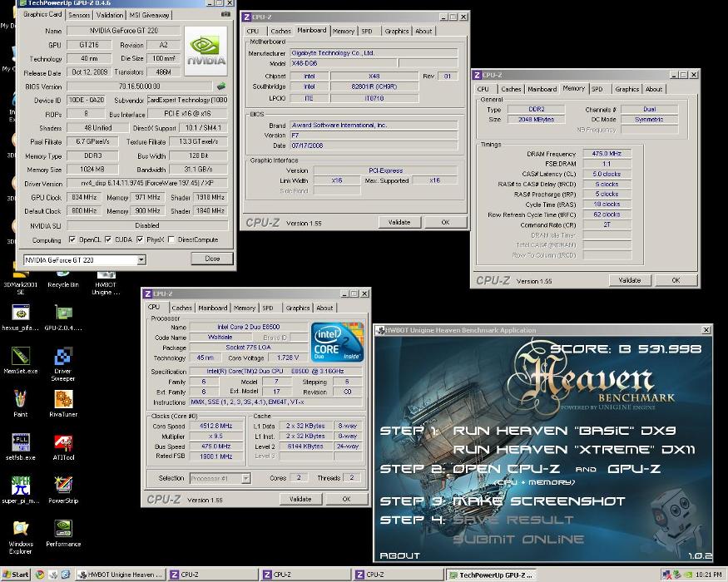Screen dimensions: 728x582
Task: Click the BIOS Version field 70.16.50.00.00
Action: pyautogui.click(x=139, y=86)
